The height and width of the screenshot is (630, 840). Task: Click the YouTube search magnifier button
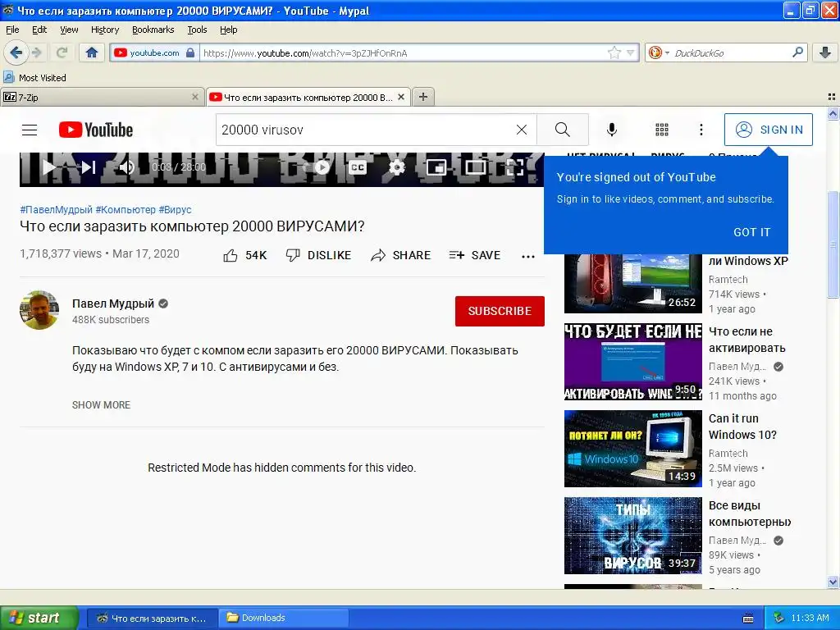tap(563, 130)
